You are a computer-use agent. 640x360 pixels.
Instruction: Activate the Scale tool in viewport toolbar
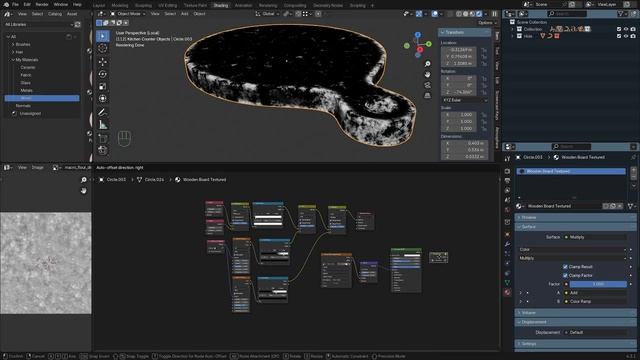tap(103, 86)
